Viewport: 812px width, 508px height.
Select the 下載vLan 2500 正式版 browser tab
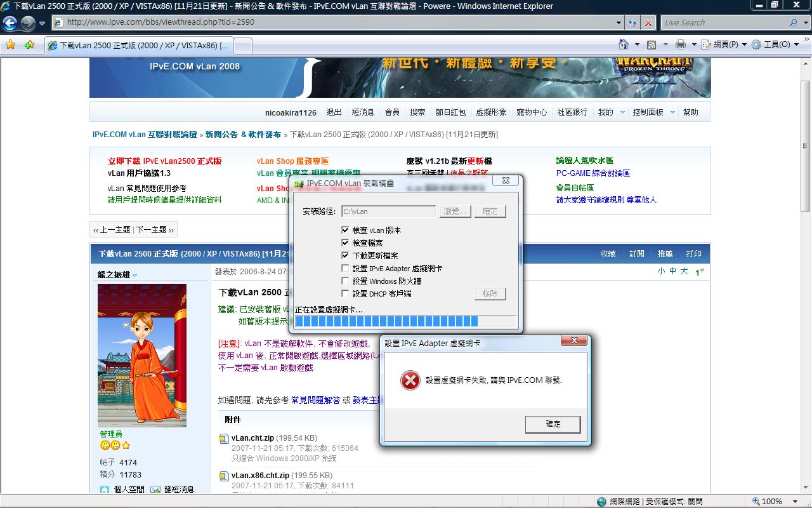(x=138, y=46)
